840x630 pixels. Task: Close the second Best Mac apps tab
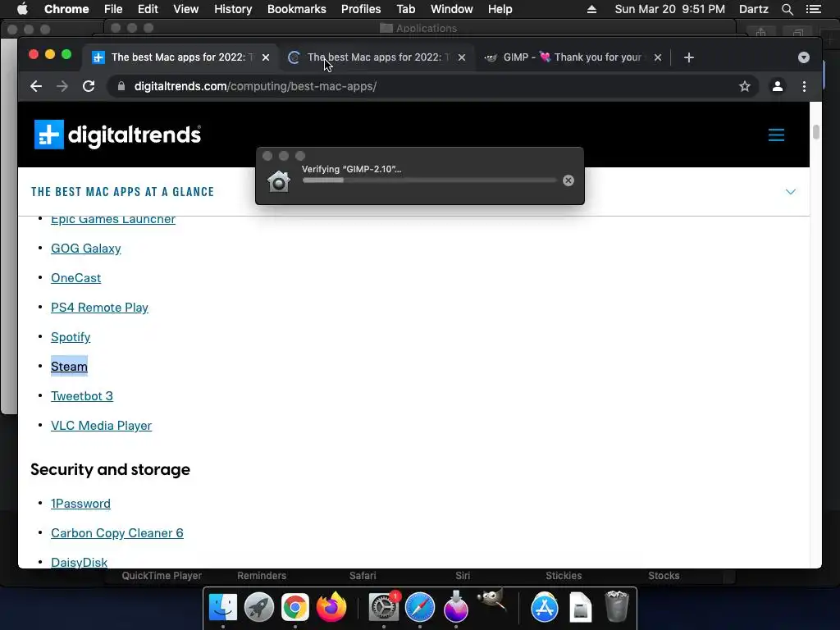462,57
